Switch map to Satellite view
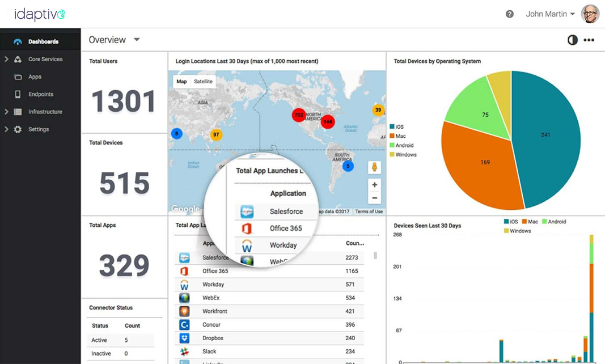The width and height of the screenshot is (605, 364). (203, 82)
